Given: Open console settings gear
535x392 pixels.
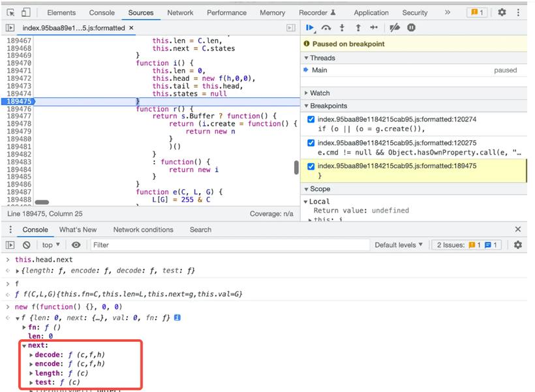Looking at the screenshot, I should click(518, 245).
